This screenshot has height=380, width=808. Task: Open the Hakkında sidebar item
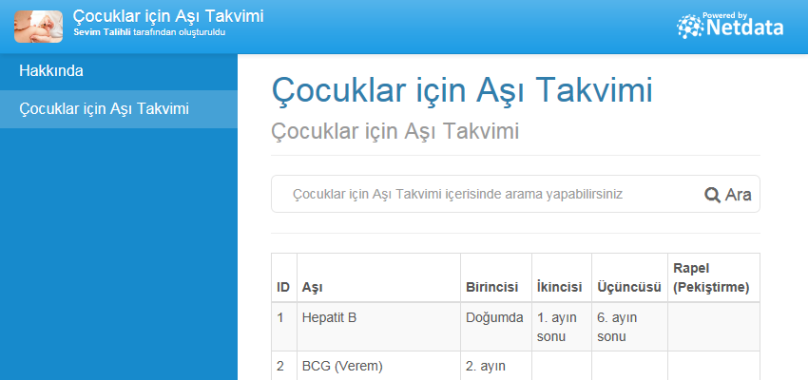coord(119,71)
